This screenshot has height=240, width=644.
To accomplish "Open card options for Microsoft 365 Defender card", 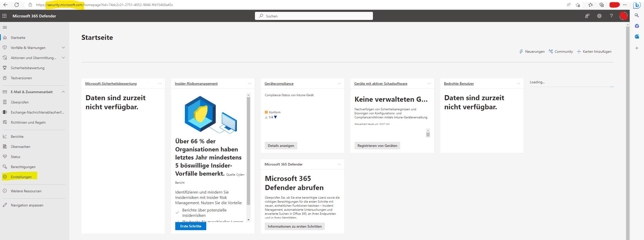I will 339,164.
